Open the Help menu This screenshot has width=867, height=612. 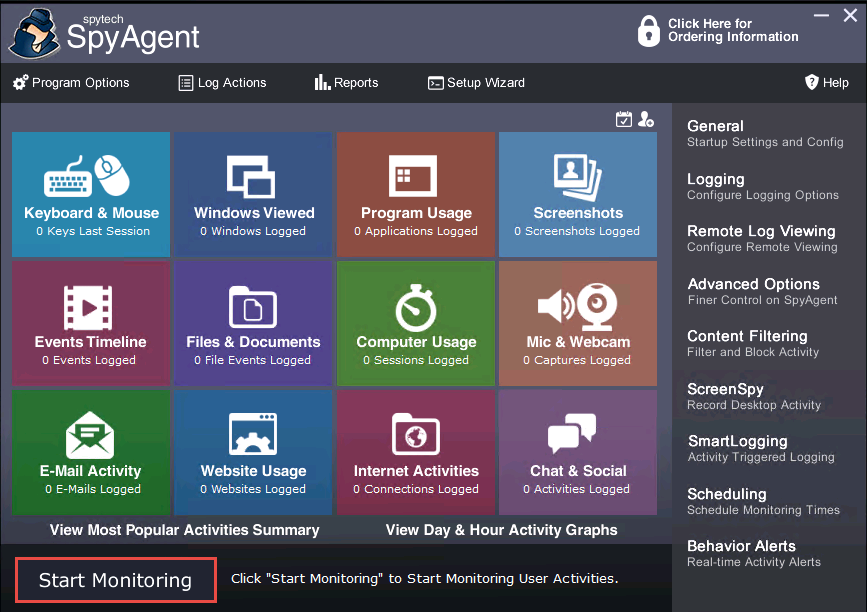tap(827, 83)
